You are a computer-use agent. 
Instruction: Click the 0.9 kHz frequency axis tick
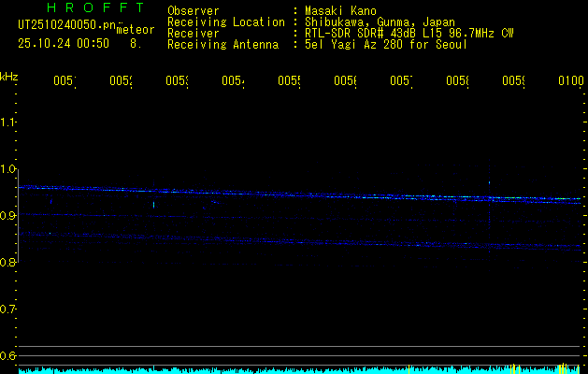(9, 216)
